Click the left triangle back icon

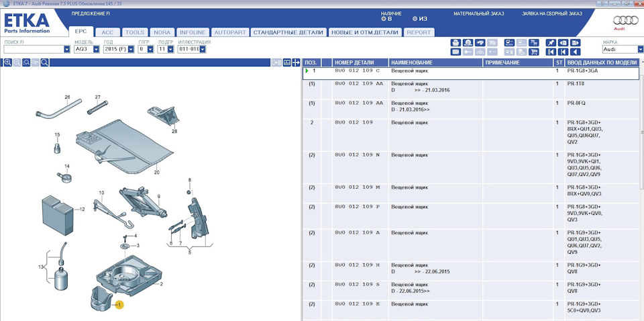575,52
